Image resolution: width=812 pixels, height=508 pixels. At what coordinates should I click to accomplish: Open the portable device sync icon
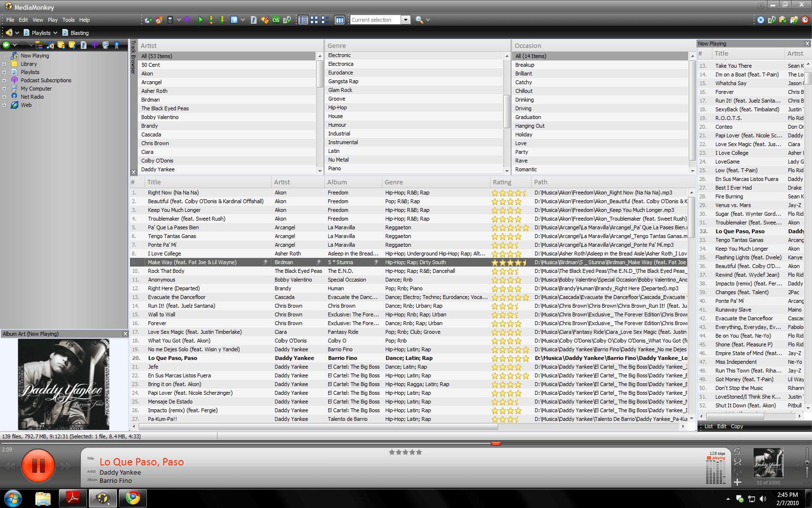(170, 20)
